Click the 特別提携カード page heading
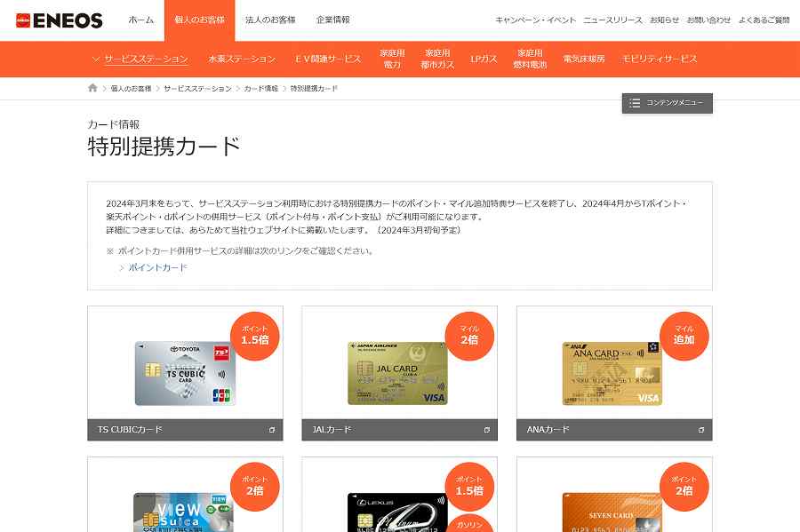Image resolution: width=800 pixels, height=532 pixels. (x=164, y=147)
